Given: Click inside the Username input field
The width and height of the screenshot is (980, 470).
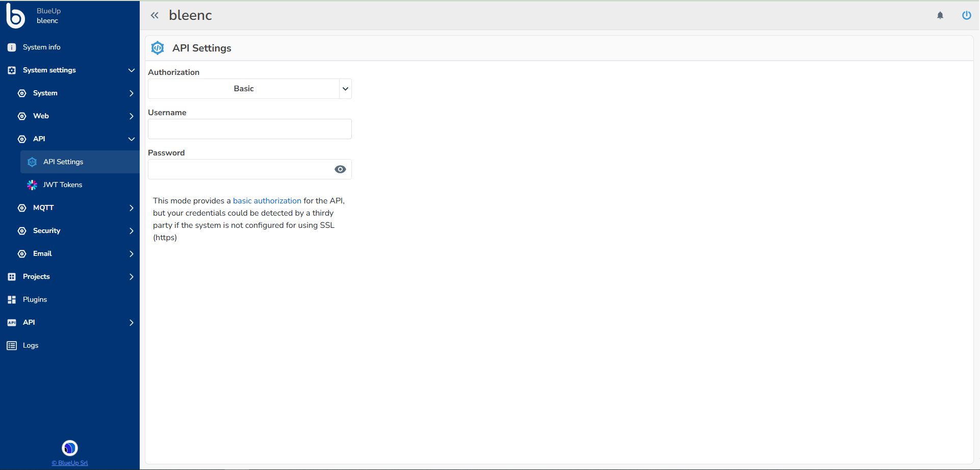Looking at the screenshot, I should pos(249,128).
